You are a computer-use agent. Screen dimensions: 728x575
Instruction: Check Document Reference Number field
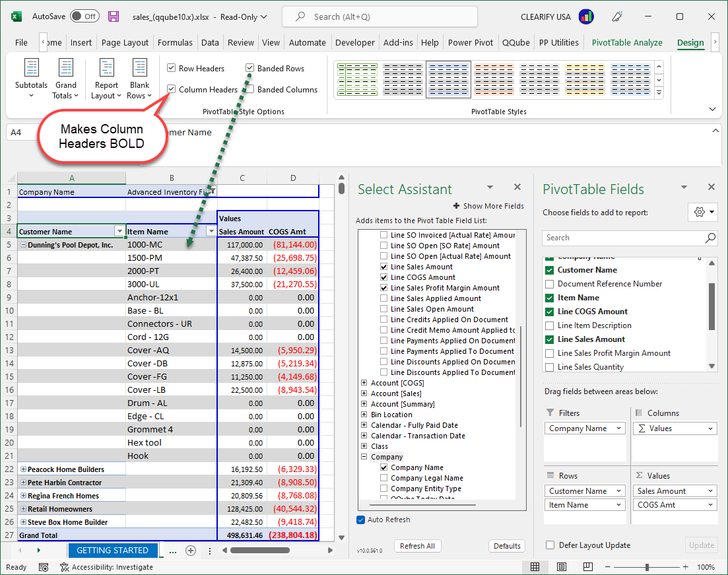click(549, 284)
